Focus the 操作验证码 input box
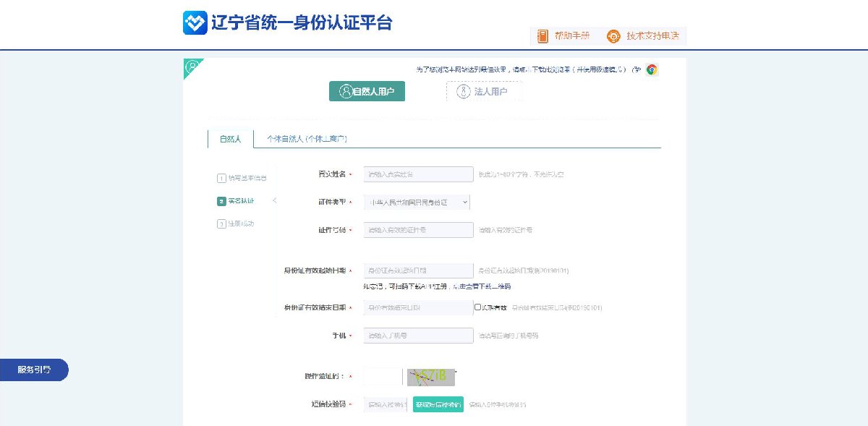 click(382, 376)
